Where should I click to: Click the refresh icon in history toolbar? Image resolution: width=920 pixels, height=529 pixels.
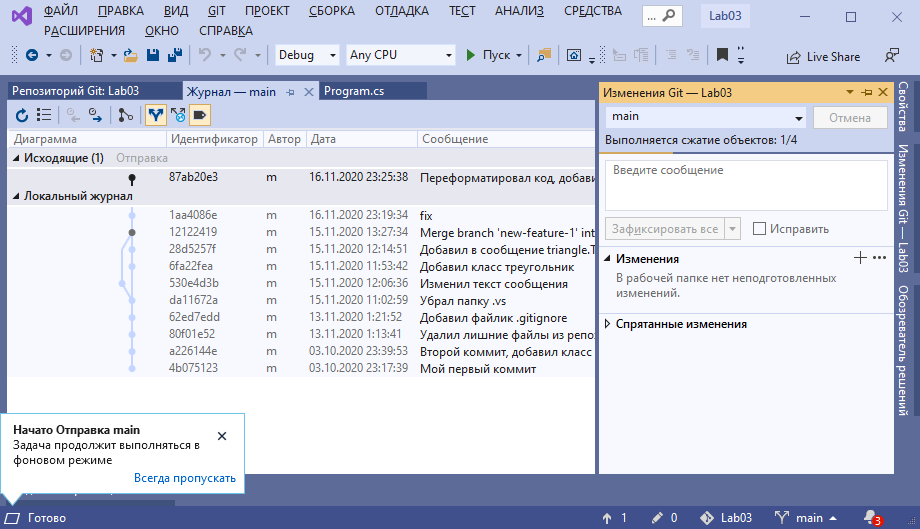22,115
